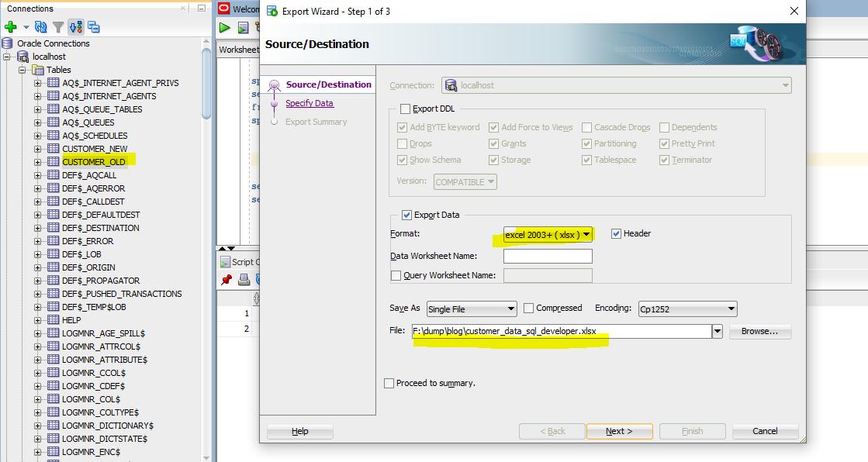The image size is (868, 462).
Task: Open the Encoding Cp1252 dropdown
Action: click(687, 309)
